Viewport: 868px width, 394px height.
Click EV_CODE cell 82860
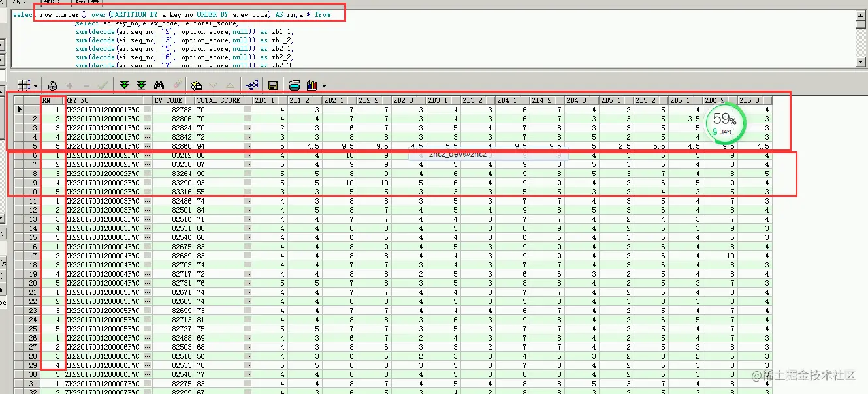click(x=173, y=146)
